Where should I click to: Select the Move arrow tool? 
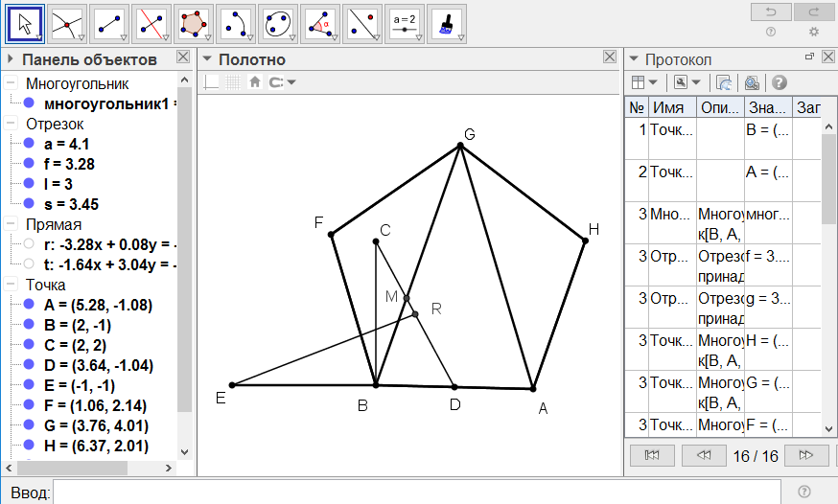point(25,23)
